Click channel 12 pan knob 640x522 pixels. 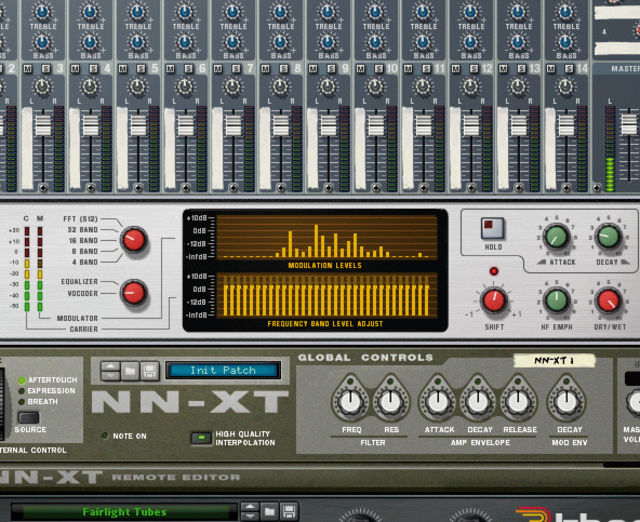coord(470,87)
